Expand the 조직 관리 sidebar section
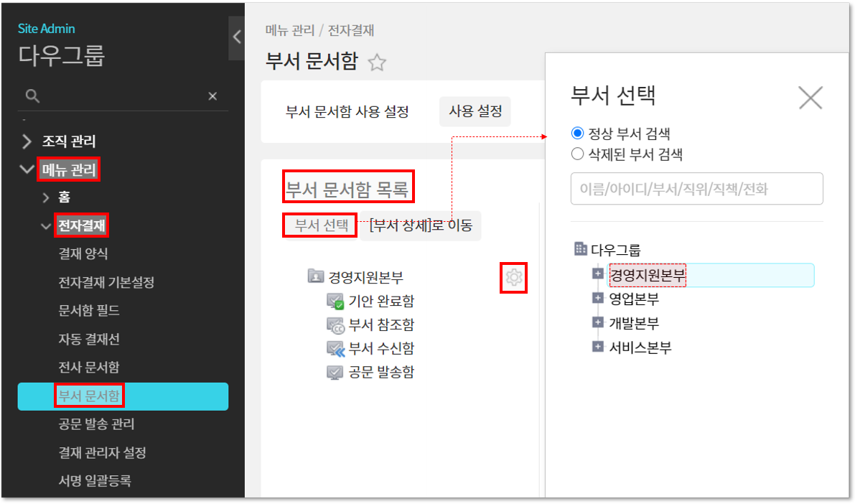The height and width of the screenshot is (504, 855). pos(28,141)
